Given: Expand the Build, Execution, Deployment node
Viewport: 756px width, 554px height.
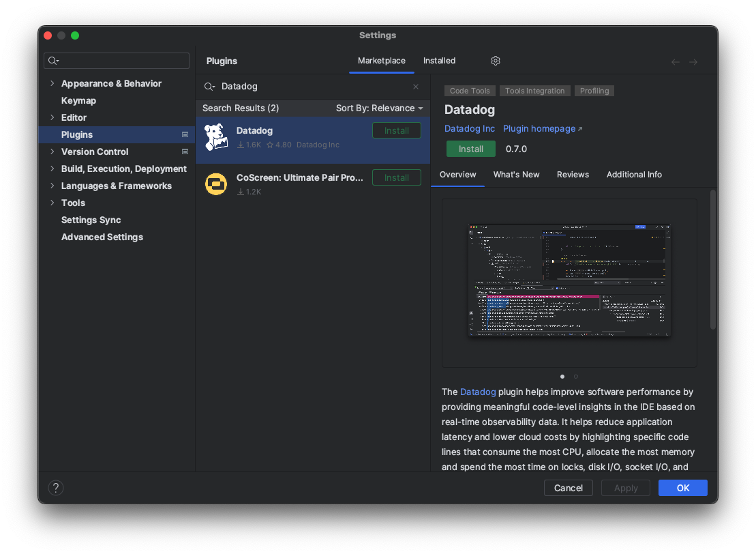Looking at the screenshot, I should [x=52, y=169].
